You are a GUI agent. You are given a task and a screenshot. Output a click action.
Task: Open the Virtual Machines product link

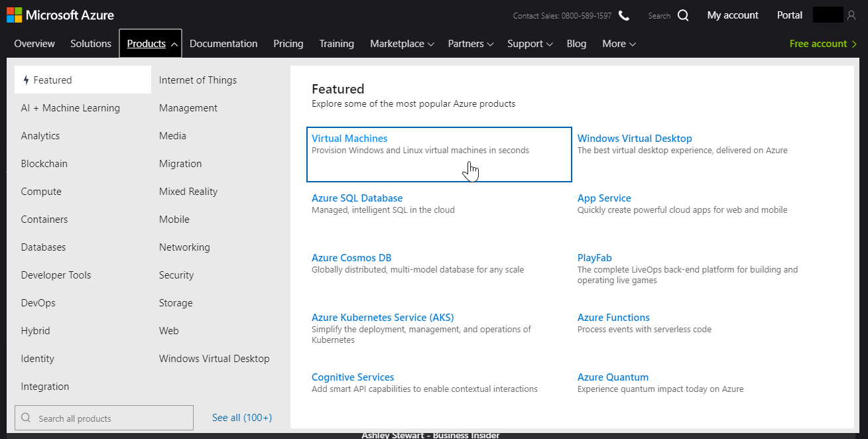tap(349, 139)
